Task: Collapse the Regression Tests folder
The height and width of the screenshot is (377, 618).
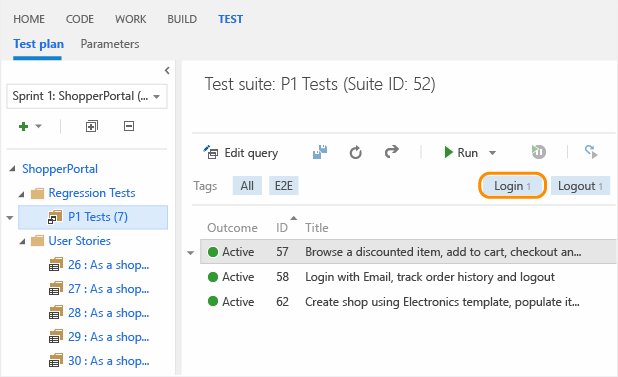Action: click(x=22, y=194)
